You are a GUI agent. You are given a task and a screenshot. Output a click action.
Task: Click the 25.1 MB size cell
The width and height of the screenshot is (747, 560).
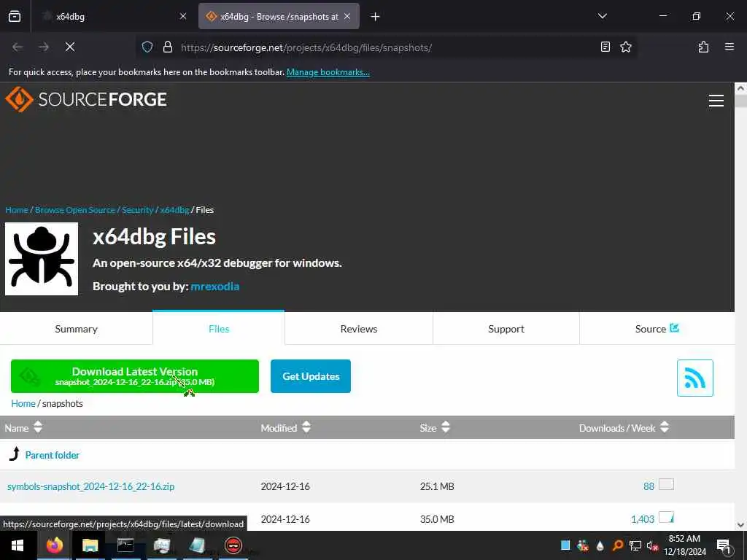(x=437, y=486)
